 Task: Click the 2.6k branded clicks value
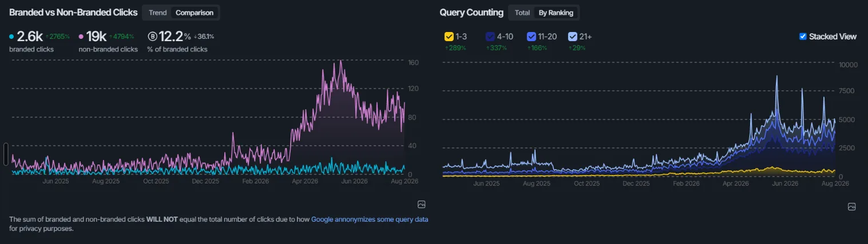click(30, 37)
